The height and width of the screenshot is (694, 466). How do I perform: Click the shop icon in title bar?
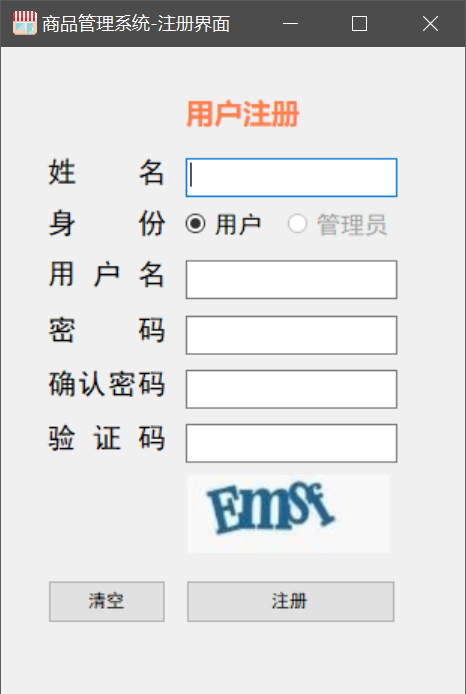[x=25, y=23]
